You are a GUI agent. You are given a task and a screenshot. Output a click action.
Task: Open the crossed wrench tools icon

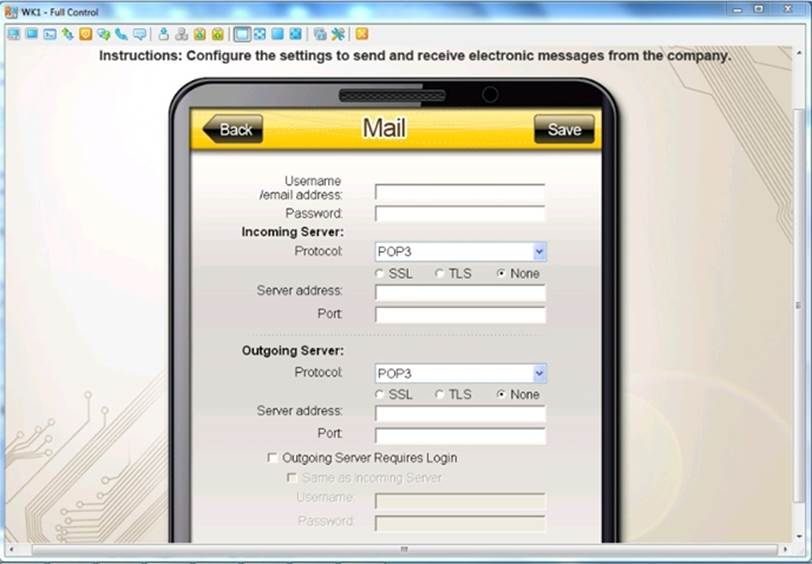tap(338, 34)
